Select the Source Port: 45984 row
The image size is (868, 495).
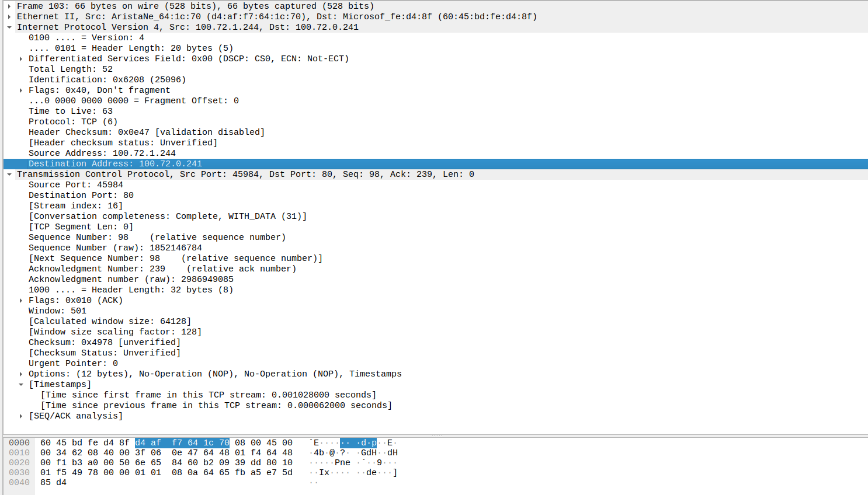pyautogui.click(x=436, y=184)
